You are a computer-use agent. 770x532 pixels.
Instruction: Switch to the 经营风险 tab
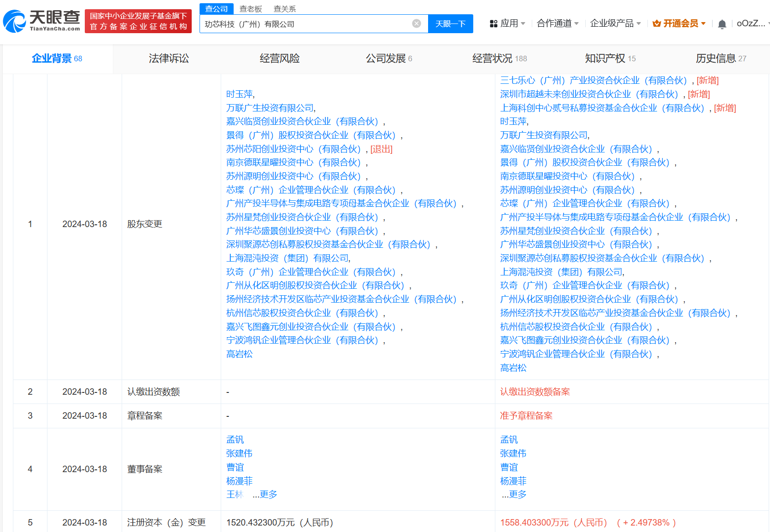[280, 58]
